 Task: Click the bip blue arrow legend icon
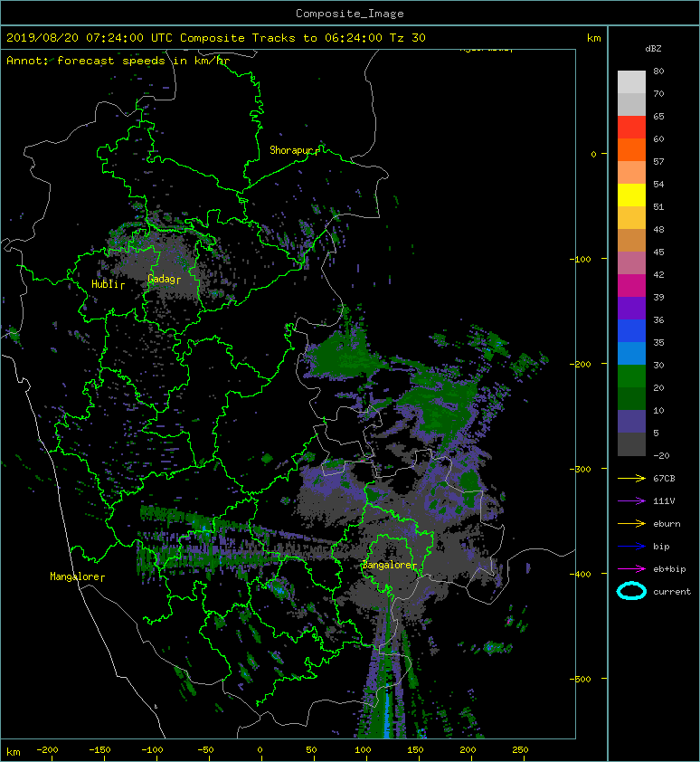pyautogui.click(x=631, y=547)
